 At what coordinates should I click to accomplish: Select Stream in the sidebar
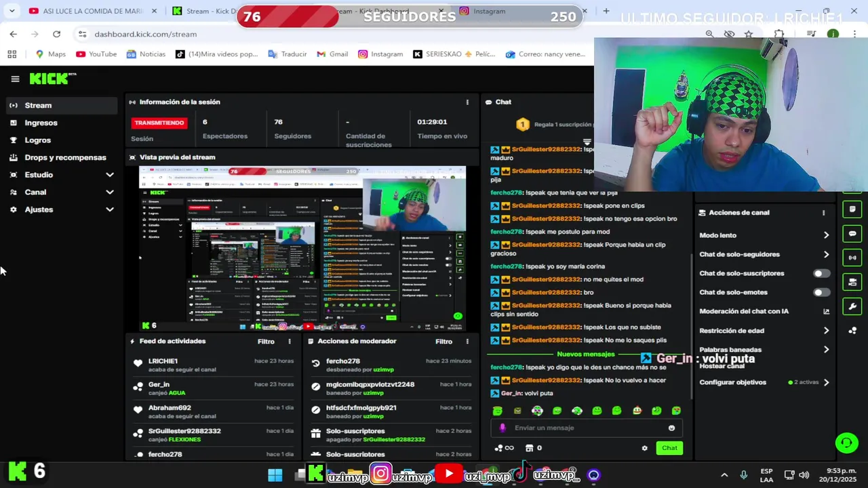point(62,106)
